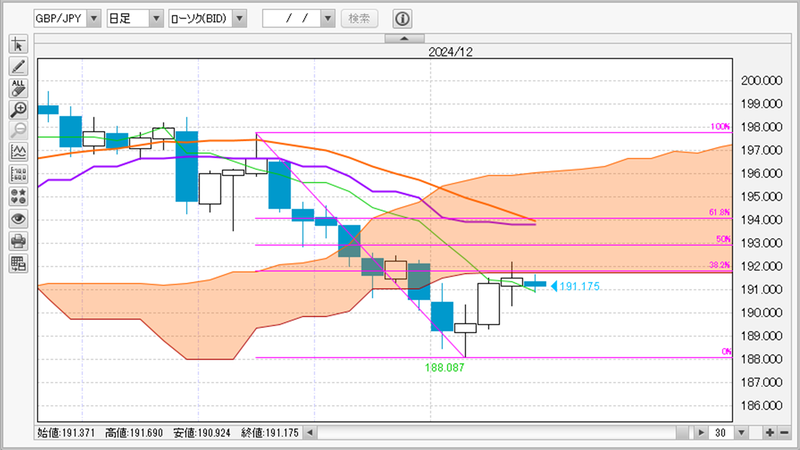
Task: Click the 50% Fibonacci level label
Action: [x=723, y=239]
